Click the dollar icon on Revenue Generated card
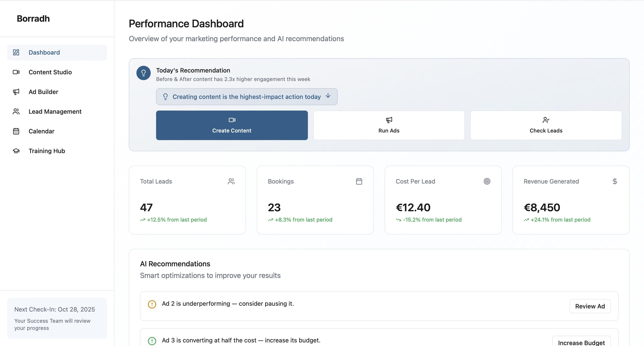Screen dimensions: 644x346 coord(615,181)
